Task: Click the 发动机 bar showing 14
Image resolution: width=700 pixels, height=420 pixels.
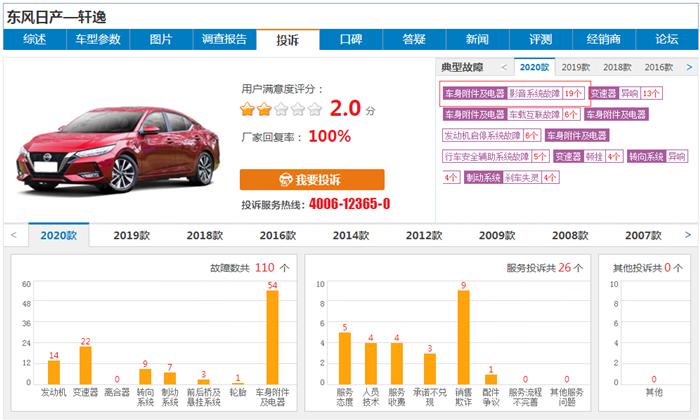Action: coord(54,372)
